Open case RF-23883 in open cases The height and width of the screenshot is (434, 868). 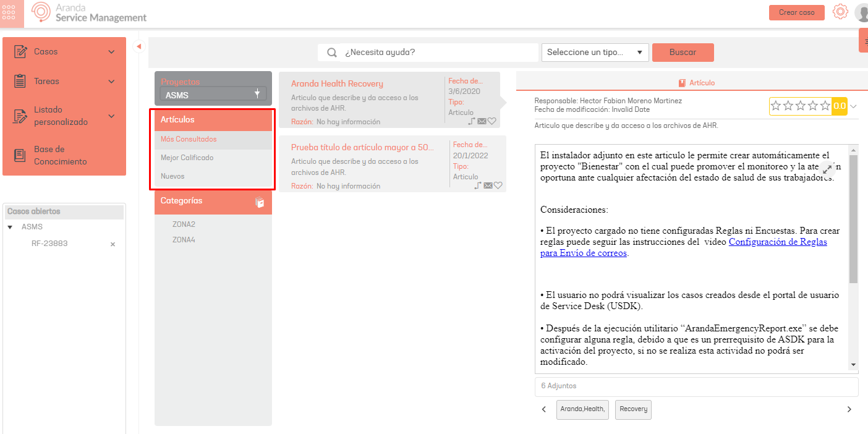click(x=49, y=244)
